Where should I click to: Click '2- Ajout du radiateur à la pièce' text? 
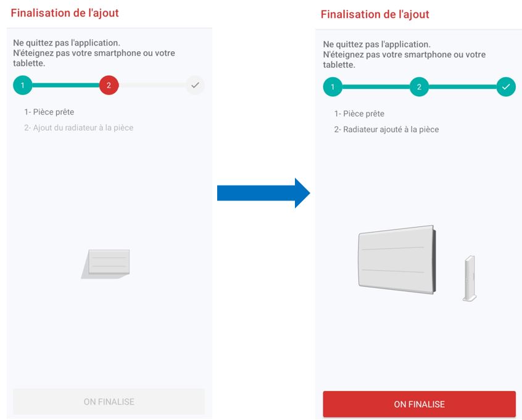click(x=79, y=128)
